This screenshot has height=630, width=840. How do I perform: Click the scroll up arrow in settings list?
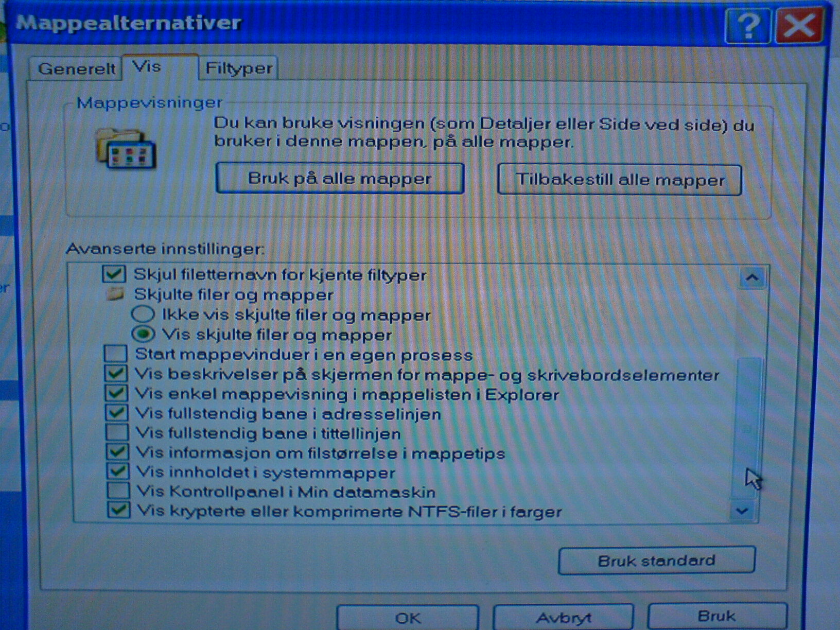tap(752, 278)
